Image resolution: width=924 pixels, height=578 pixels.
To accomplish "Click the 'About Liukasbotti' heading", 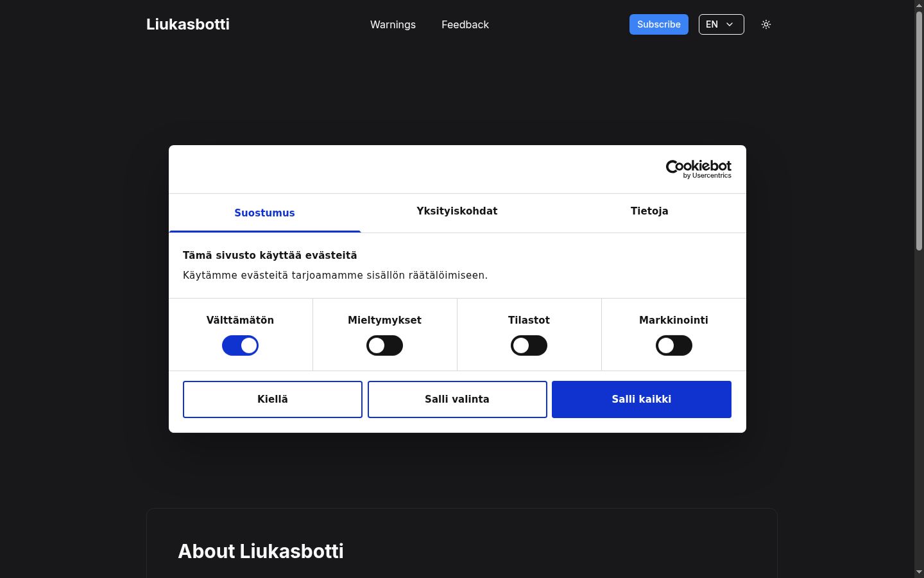I will pyautogui.click(x=261, y=551).
